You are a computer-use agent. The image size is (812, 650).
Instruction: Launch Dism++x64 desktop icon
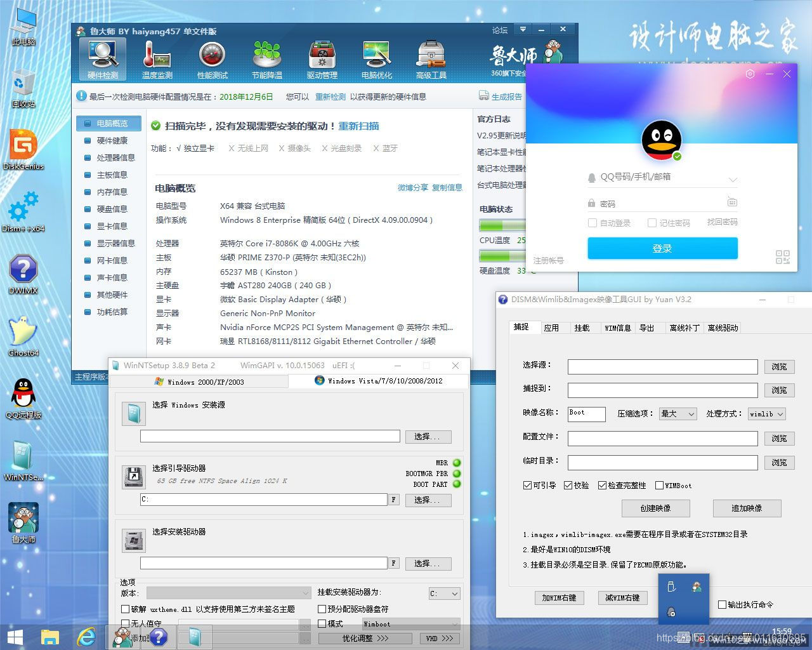(x=23, y=212)
